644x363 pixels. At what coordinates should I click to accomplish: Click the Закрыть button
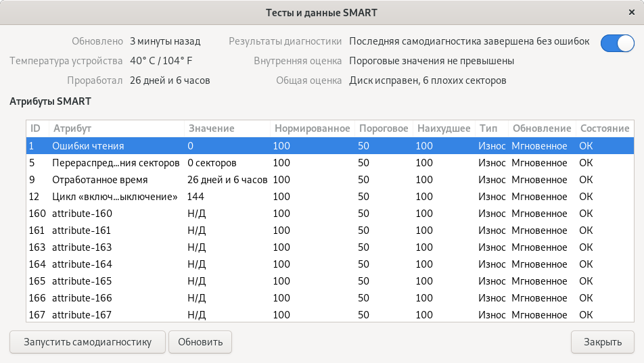tap(602, 341)
